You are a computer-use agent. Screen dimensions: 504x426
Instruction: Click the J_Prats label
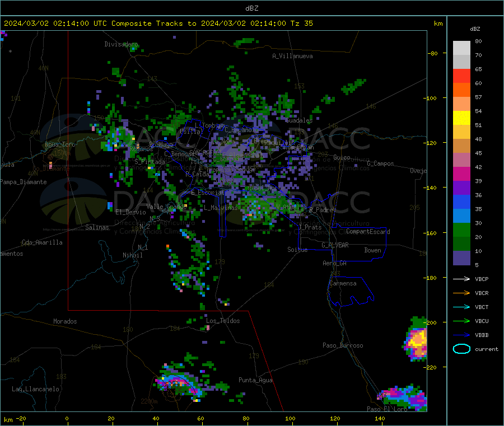tap(310, 227)
